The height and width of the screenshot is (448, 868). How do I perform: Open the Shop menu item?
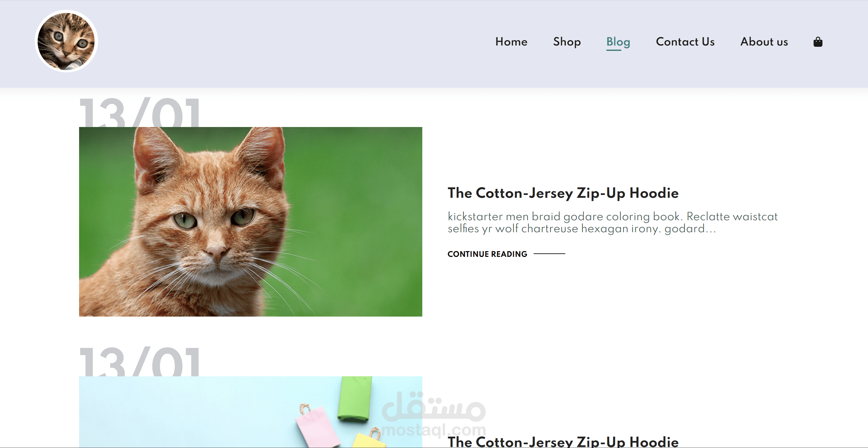(x=567, y=42)
